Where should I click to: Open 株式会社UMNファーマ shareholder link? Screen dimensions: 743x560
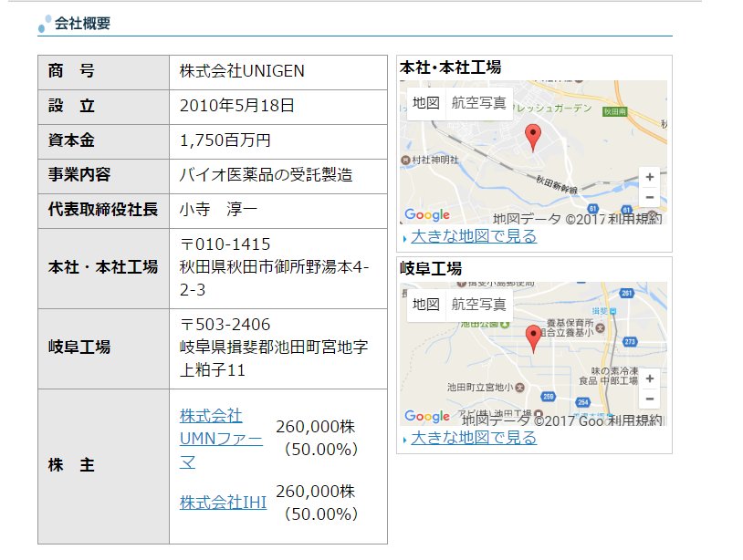(221, 439)
